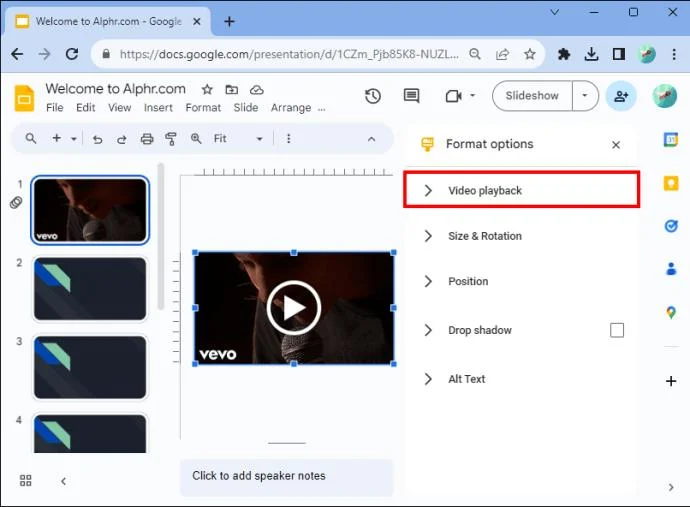Open Contacts side panel icon
This screenshot has height=507, width=690.
(671, 268)
